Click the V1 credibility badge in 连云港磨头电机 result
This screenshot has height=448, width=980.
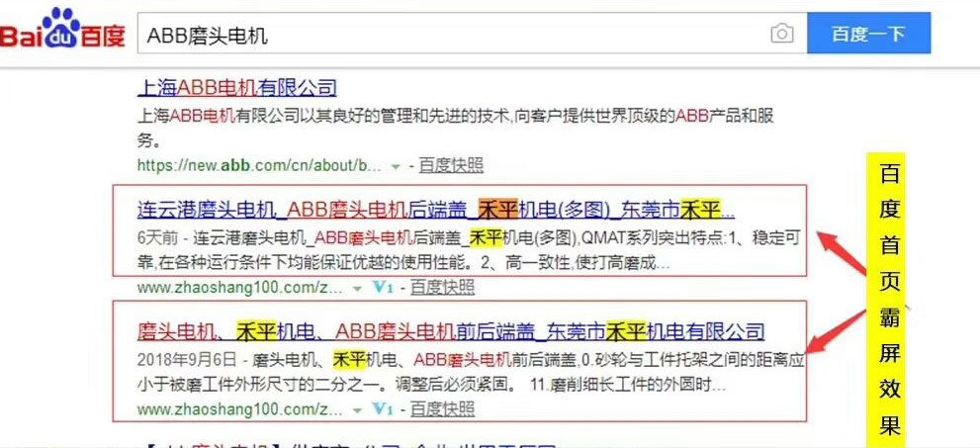[x=384, y=288]
